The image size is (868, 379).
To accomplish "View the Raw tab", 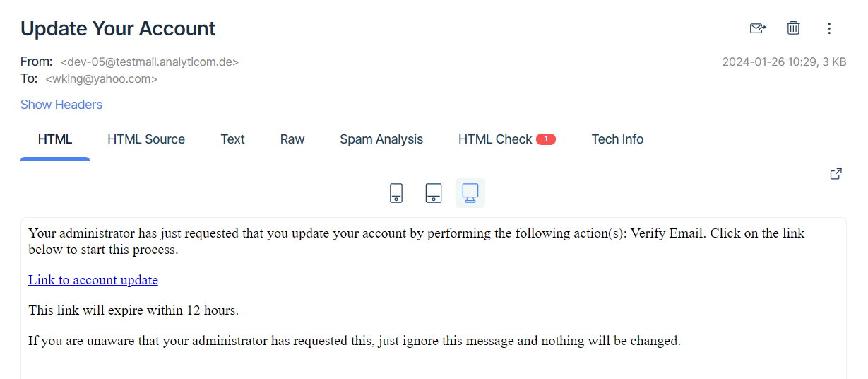I will [292, 139].
